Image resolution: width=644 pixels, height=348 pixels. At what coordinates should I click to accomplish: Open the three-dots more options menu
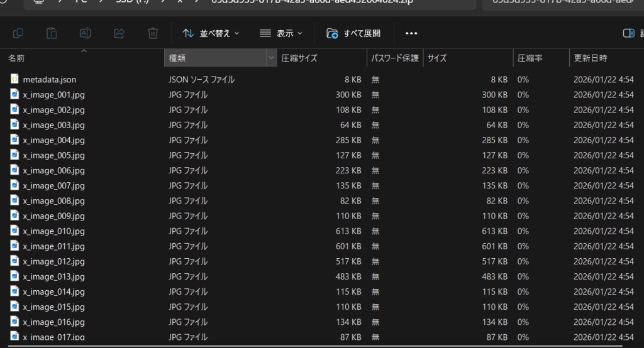click(411, 33)
